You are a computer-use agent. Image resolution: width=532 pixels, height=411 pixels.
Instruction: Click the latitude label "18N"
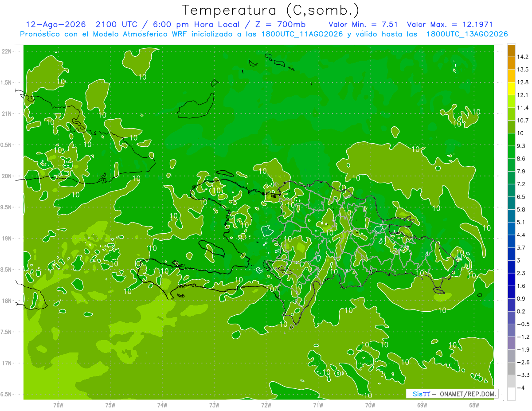pos(7,301)
